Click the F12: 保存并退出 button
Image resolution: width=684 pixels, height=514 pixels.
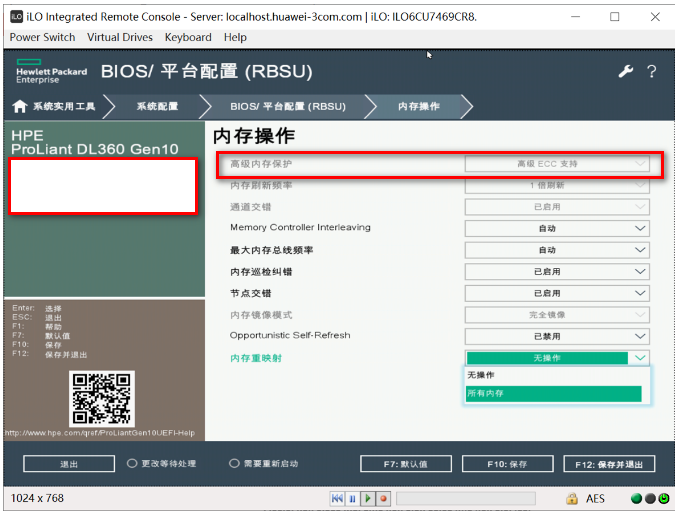(x=609, y=464)
